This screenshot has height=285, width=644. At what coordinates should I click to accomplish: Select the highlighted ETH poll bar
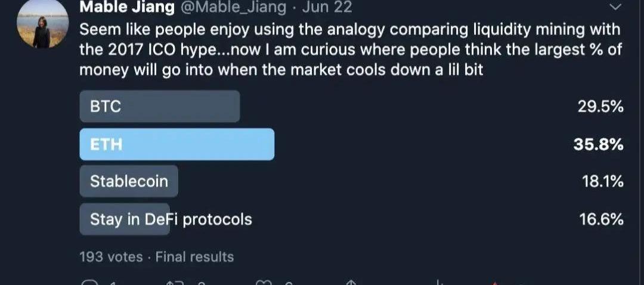[x=177, y=144]
